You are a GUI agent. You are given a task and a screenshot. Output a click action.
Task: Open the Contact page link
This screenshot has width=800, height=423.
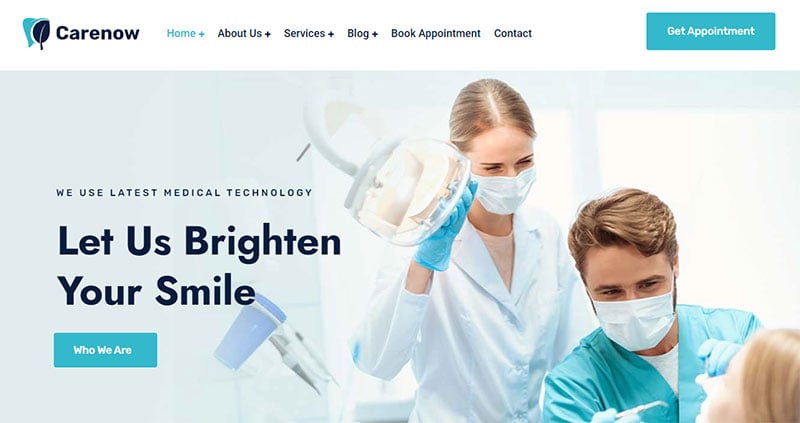[x=513, y=33]
